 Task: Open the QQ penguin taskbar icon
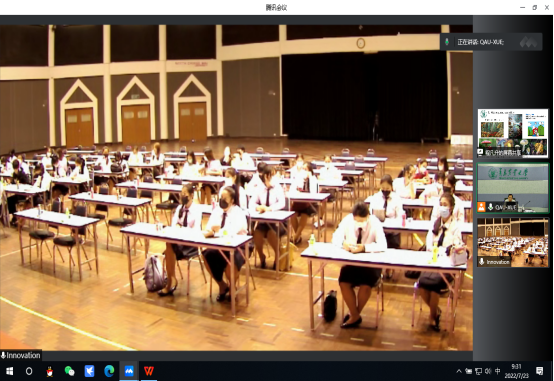click(50, 371)
